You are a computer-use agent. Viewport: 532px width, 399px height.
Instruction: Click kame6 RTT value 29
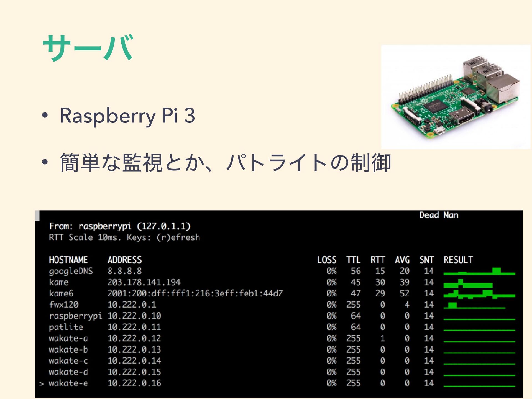380,293
